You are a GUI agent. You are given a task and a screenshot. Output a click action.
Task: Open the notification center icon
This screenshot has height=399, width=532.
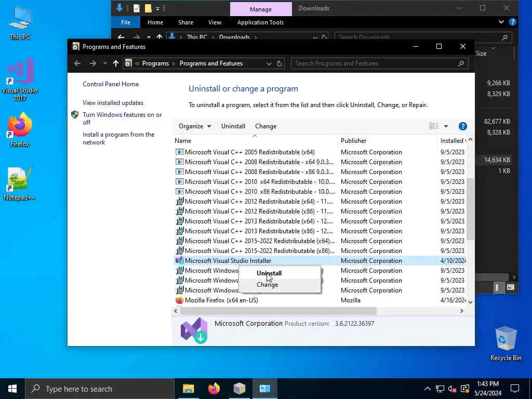click(515, 389)
